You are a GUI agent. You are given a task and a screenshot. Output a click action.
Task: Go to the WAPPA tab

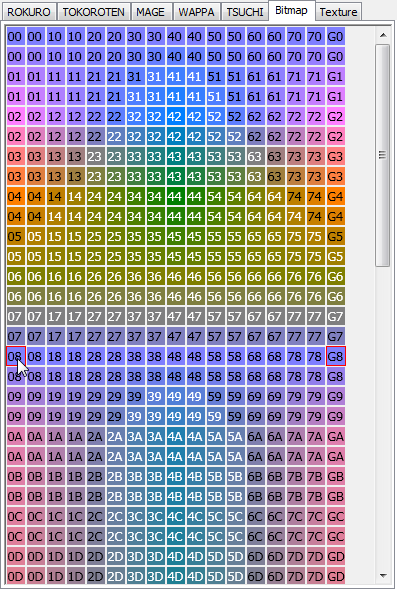point(196,12)
